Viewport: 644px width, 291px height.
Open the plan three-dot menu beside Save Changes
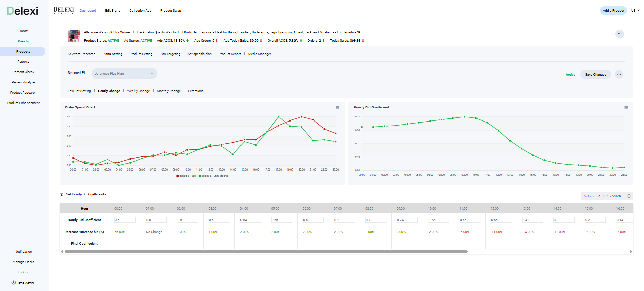coord(619,75)
